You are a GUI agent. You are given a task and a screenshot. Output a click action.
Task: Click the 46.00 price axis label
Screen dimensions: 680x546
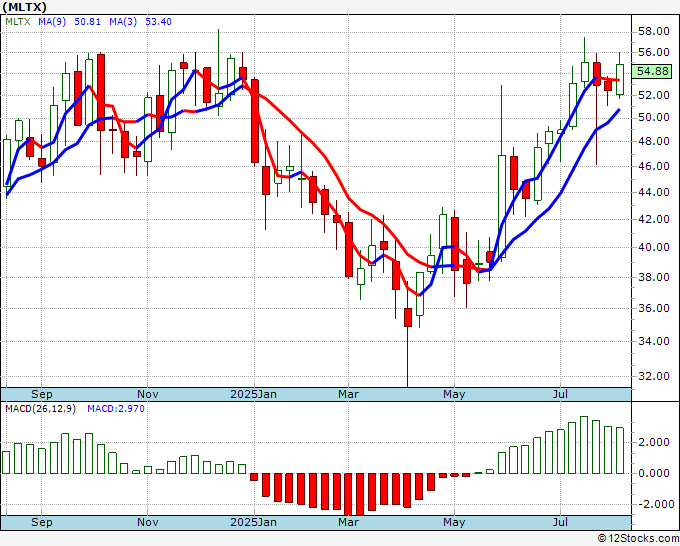tap(654, 166)
